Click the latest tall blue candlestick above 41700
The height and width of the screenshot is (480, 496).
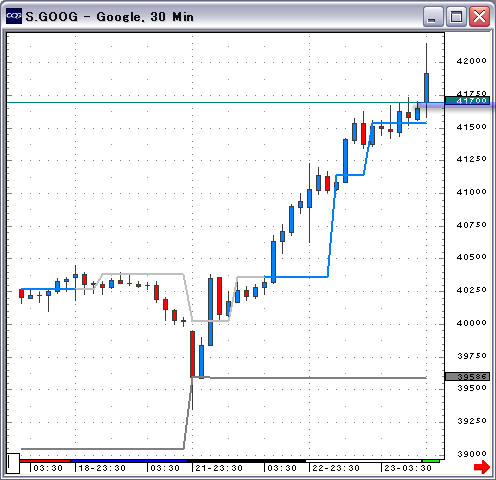coord(426,88)
